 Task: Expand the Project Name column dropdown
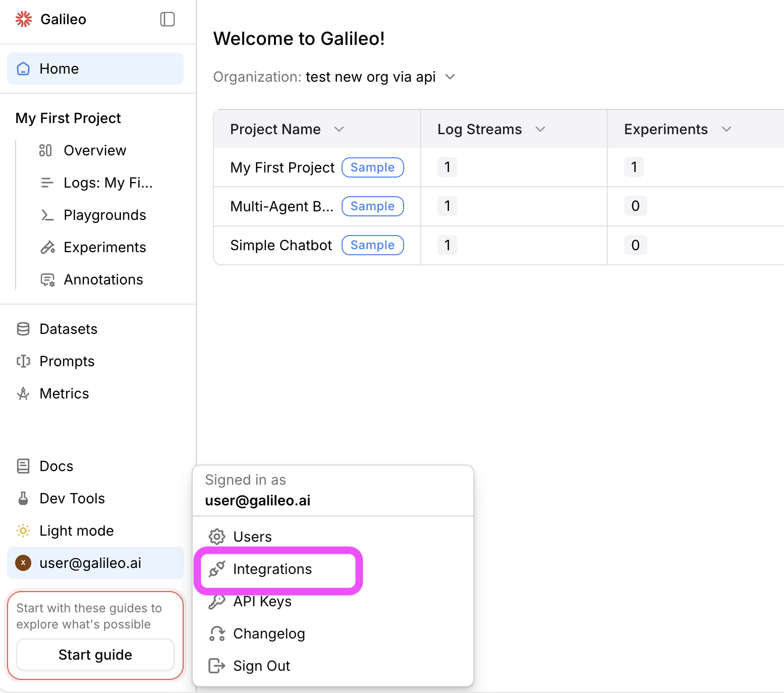point(339,129)
